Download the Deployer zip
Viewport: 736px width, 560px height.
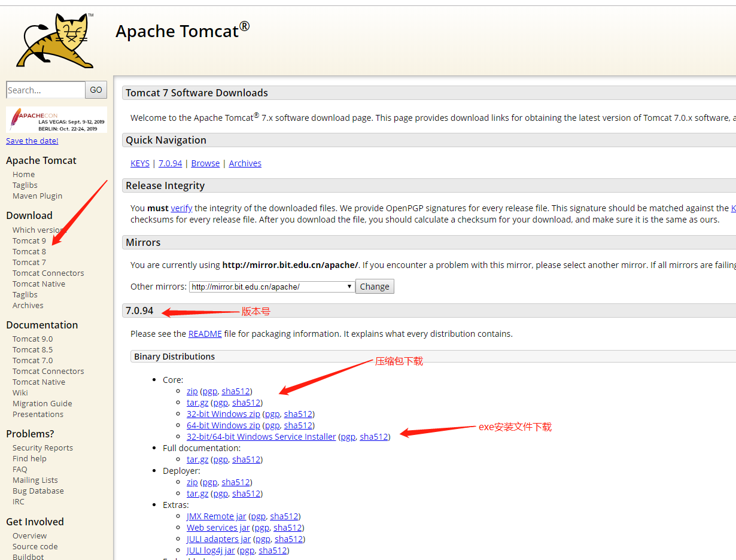pos(192,482)
